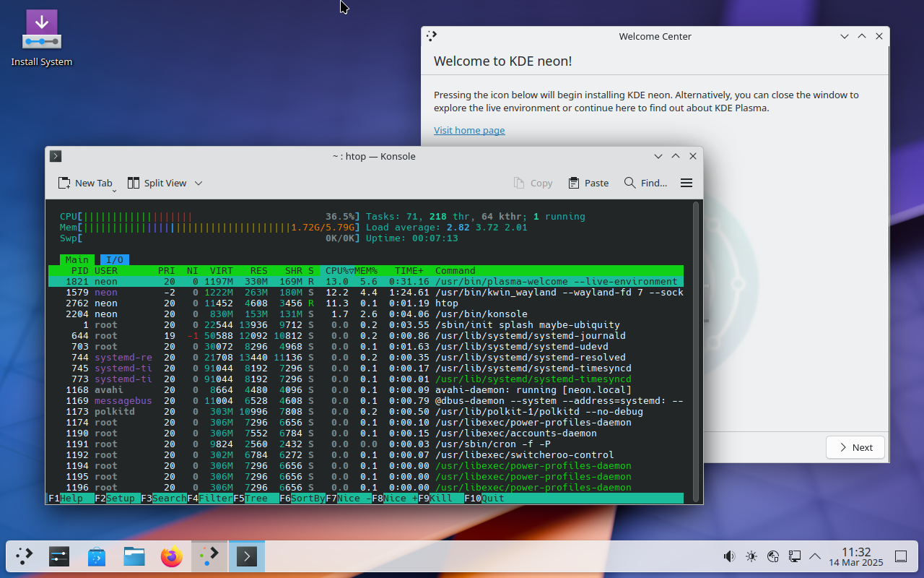
Task: Click F7 Nice - in htop
Action: tap(349, 499)
